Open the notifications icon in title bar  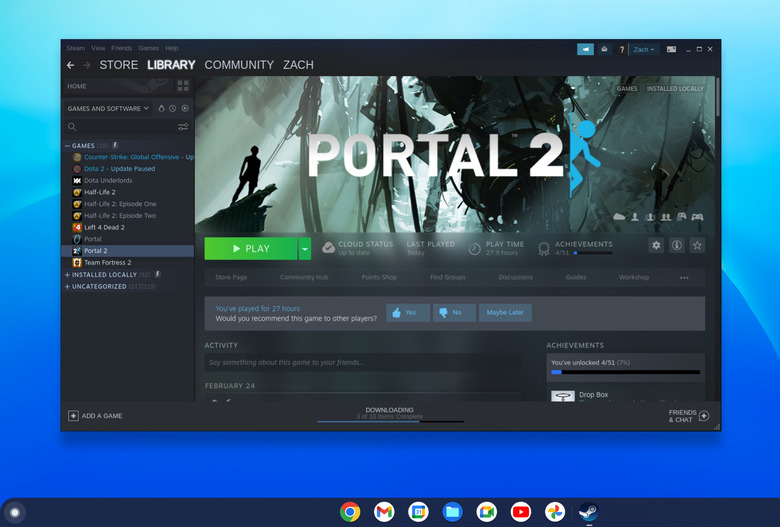[x=604, y=49]
